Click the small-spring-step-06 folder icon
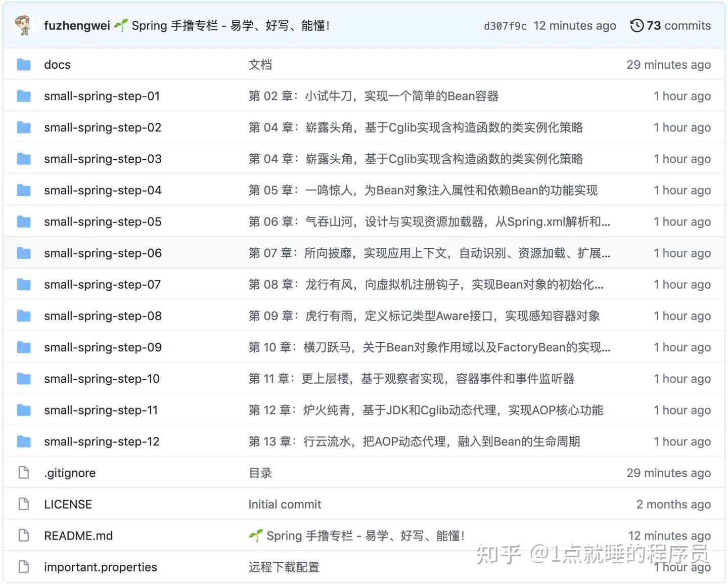 click(24, 253)
